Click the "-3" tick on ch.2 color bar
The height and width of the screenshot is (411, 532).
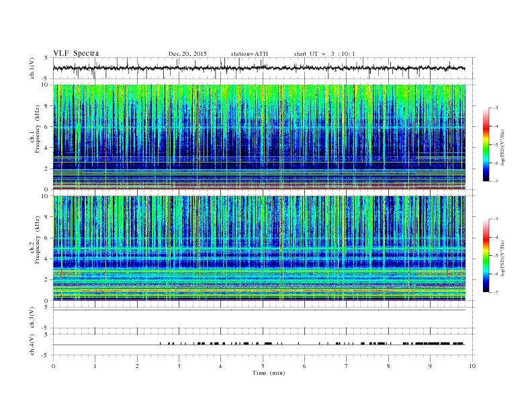tap(495, 219)
